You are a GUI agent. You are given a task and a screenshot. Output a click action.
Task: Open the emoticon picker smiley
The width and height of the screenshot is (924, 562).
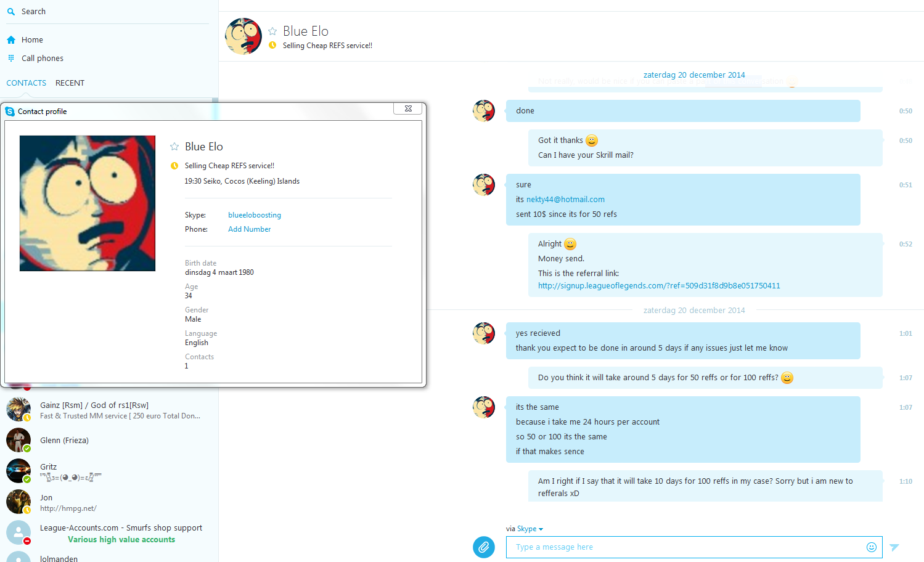point(872,547)
